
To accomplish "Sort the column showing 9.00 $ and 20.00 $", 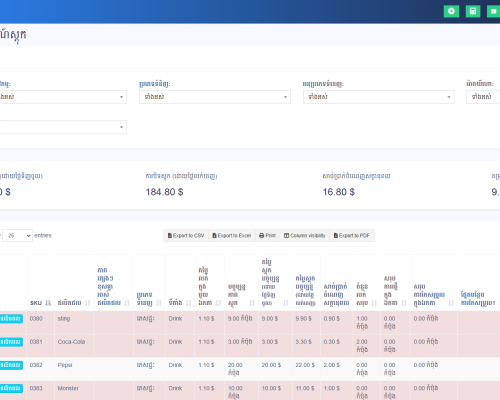I will (x=286, y=303).
